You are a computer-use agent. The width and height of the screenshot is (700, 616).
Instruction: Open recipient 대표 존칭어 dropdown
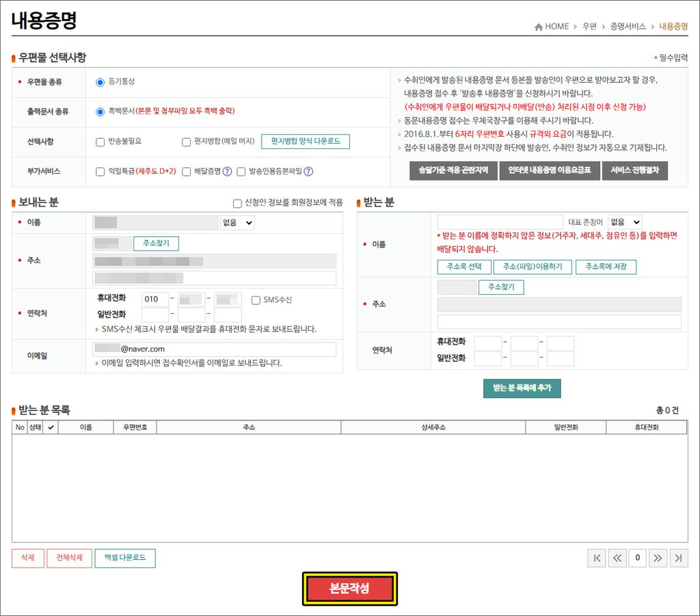click(625, 222)
